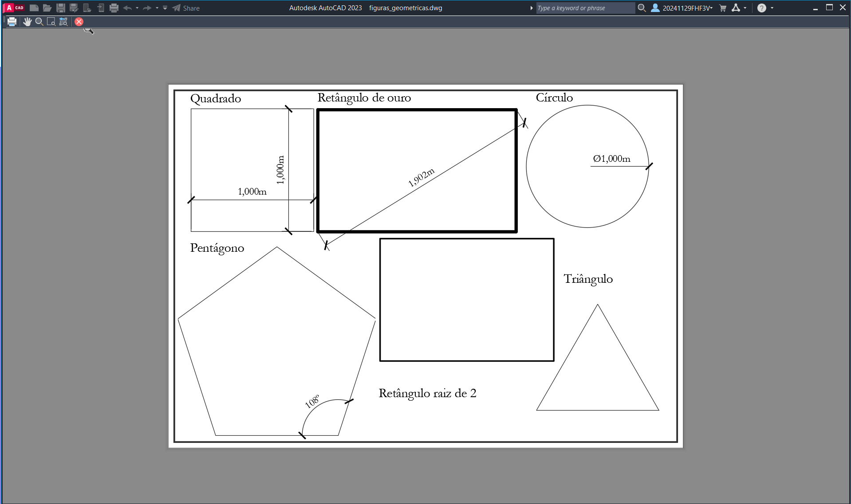Expand the search box arrow

click(532, 8)
